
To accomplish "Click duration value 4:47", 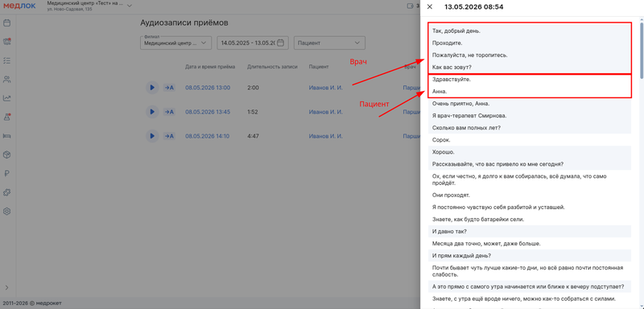I will (254, 136).
